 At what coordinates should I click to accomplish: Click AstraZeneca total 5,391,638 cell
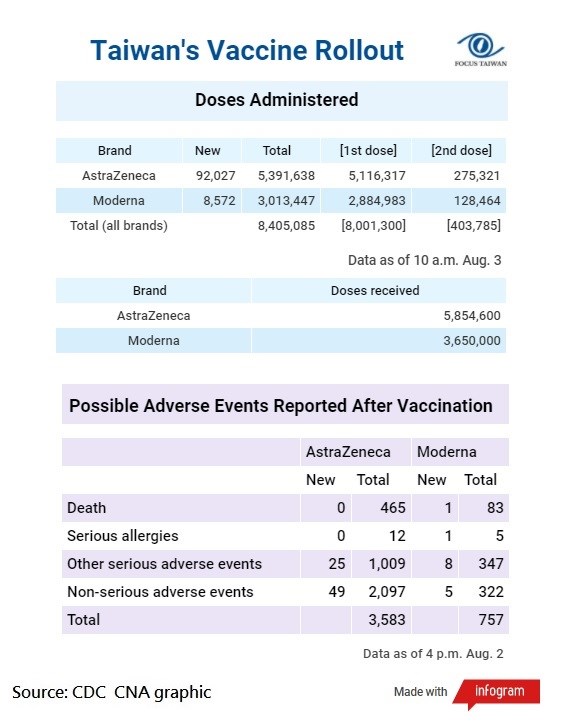click(286, 176)
